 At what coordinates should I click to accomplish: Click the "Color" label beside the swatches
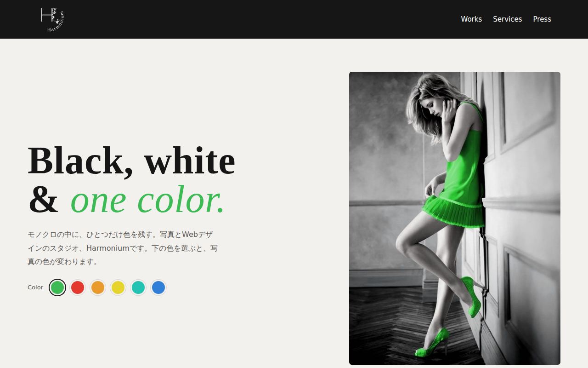point(35,287)
